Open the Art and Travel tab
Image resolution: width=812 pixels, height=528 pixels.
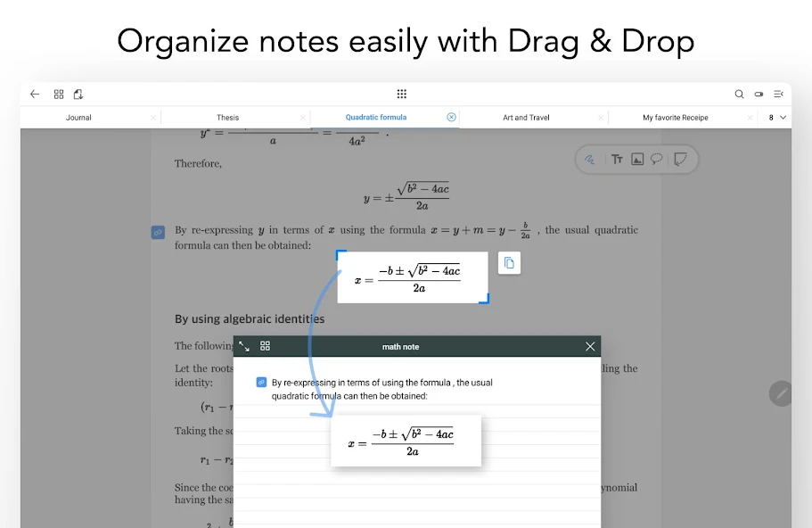coord(526,118)
